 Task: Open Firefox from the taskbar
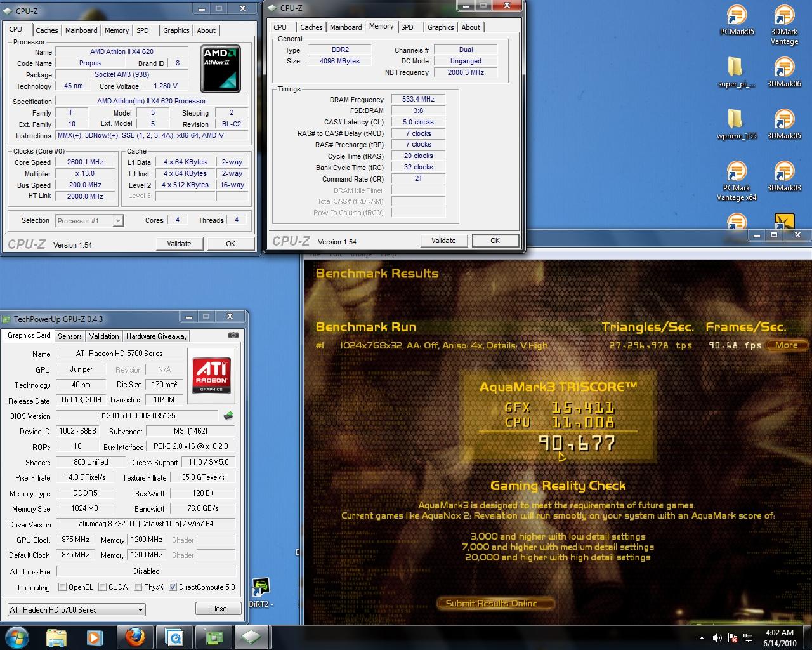click(134, 637)
